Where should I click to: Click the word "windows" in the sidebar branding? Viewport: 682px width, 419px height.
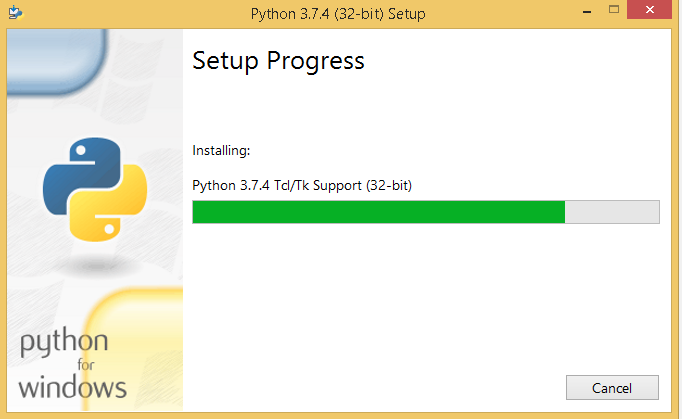72,385
